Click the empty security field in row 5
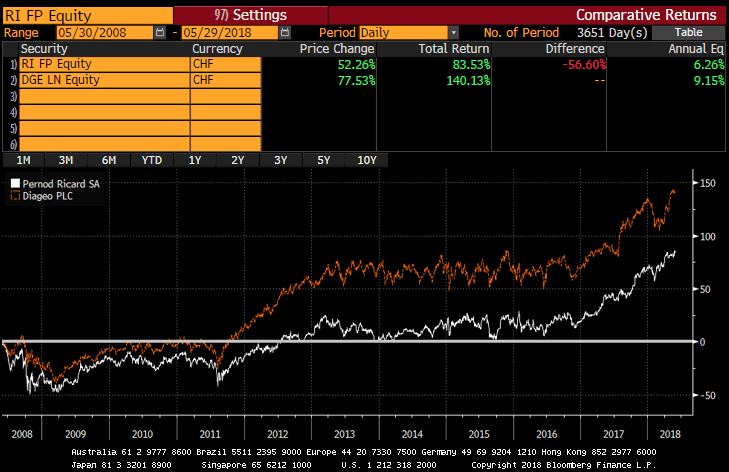The width and height of the screenshot is (729, 472). point(104,128)
